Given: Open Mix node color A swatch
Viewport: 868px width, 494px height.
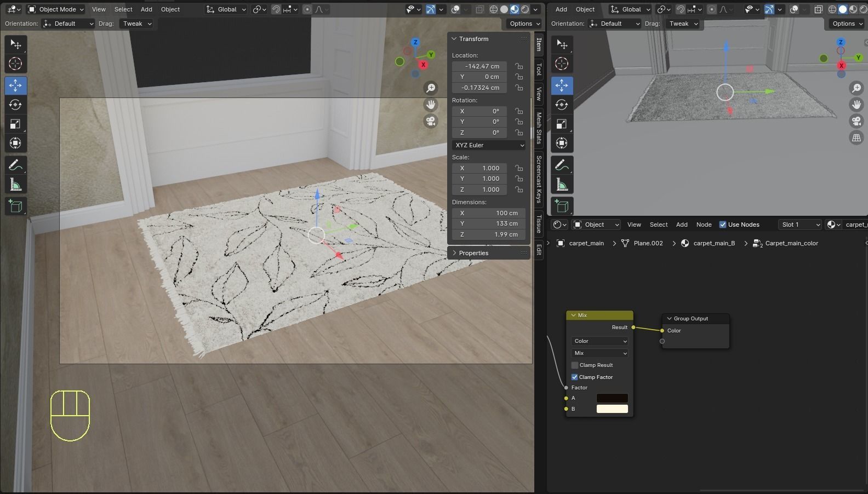Looking at the screenshot, I should (x=612, y=398).
